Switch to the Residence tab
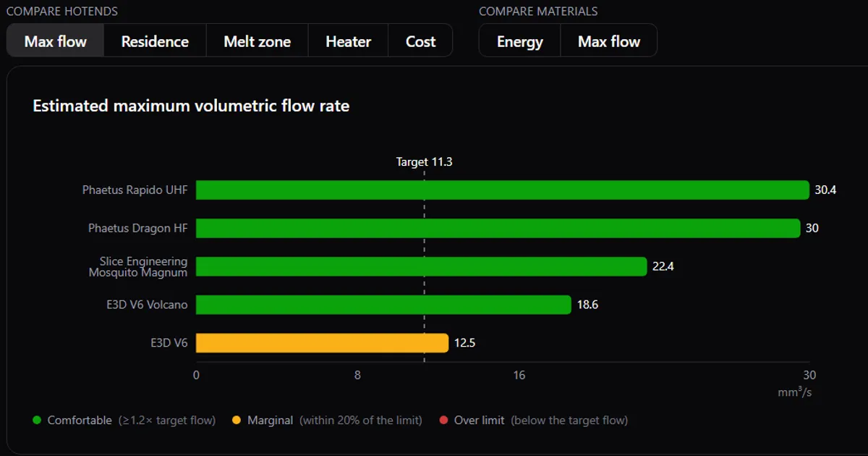The width and height of the screenshot is (868, 456). pos(155,41)
